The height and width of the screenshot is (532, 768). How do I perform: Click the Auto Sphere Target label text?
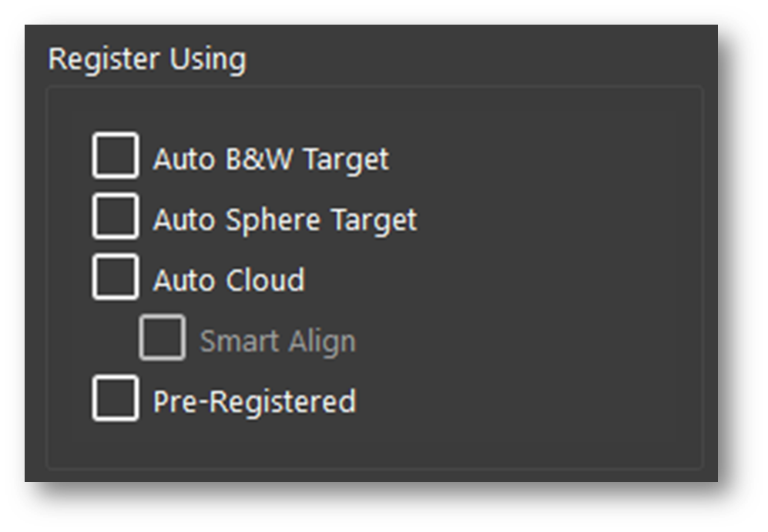point(284,220)
